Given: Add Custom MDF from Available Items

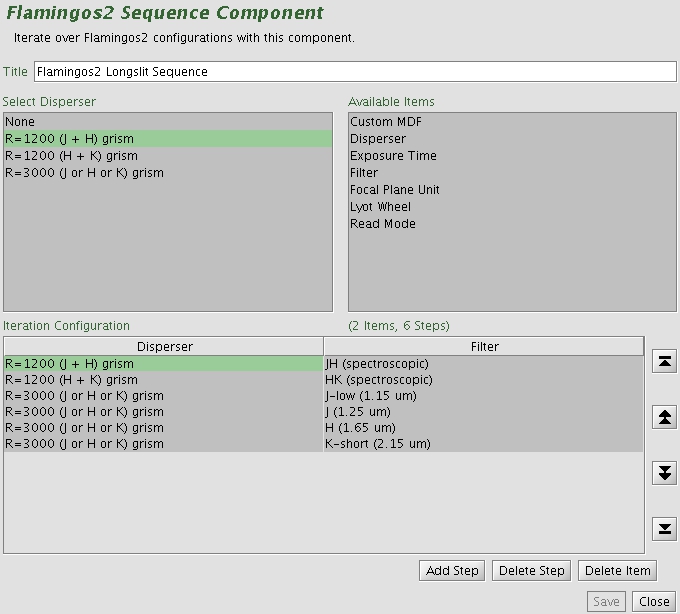Looking at the screenshot, I should click(512, 121).
